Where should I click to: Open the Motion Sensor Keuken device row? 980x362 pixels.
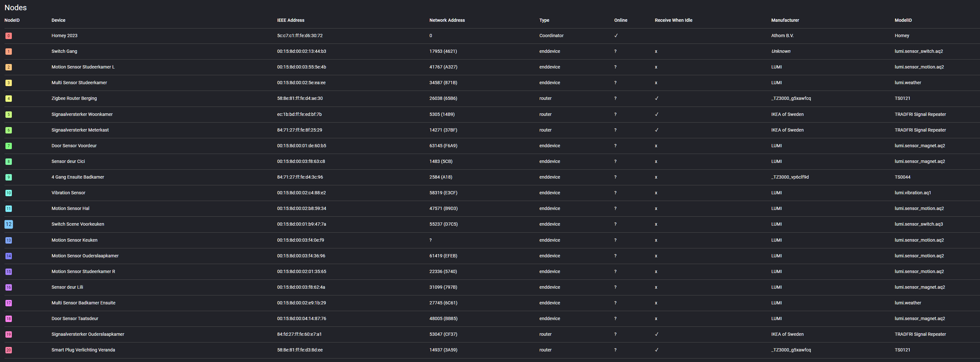74,240
